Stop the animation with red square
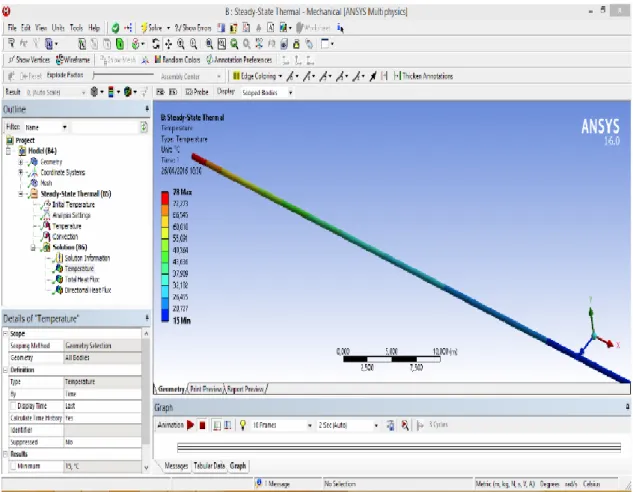Viewport: 633px width, 492px height. [x=203, y=425]
